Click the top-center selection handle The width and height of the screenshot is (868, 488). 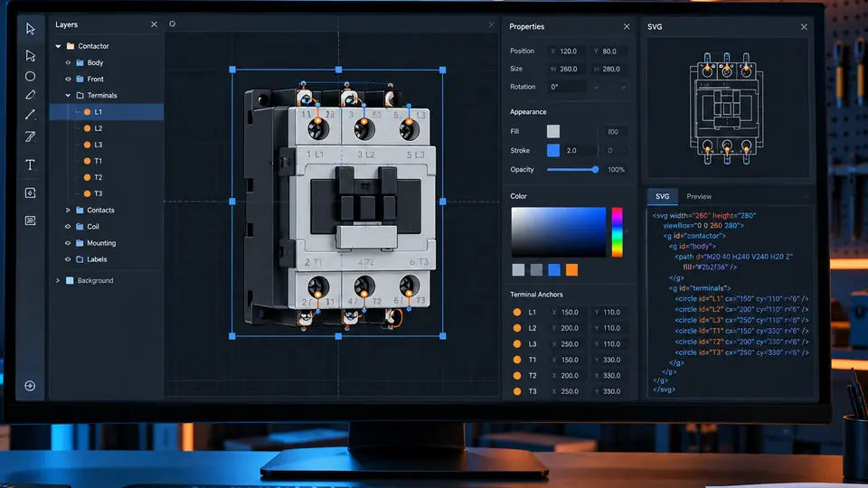click(339, 70)
